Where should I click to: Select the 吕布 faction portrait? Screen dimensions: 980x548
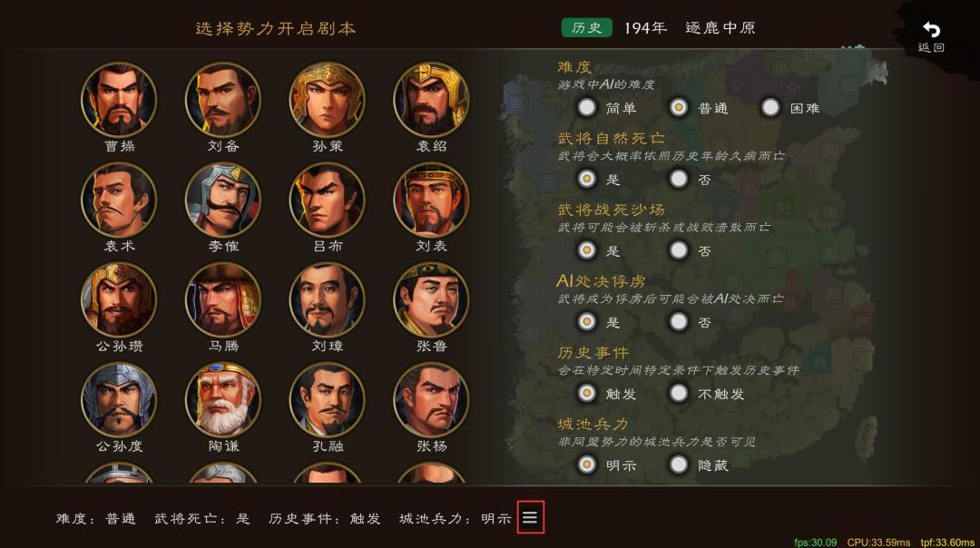click(327, 200)
